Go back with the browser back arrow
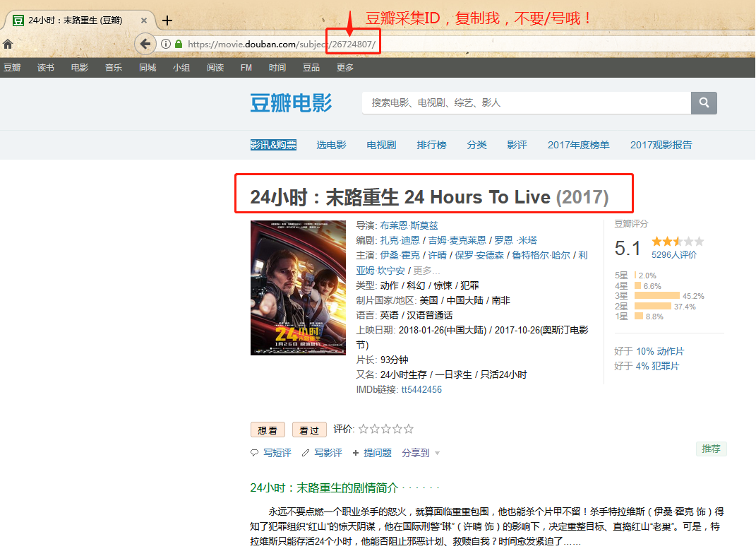 (145, 44)
